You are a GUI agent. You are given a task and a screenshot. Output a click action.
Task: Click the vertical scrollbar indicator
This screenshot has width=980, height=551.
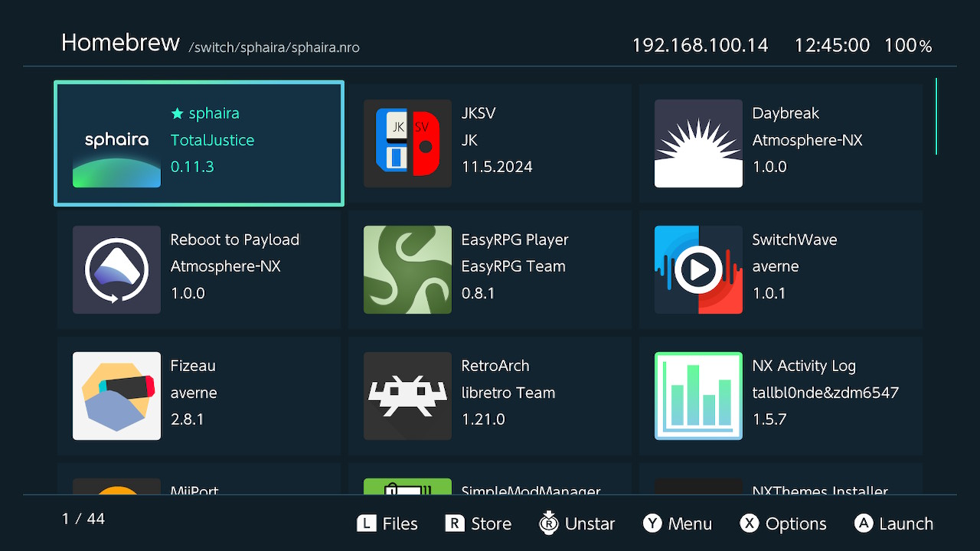click(x=936, y=116)
